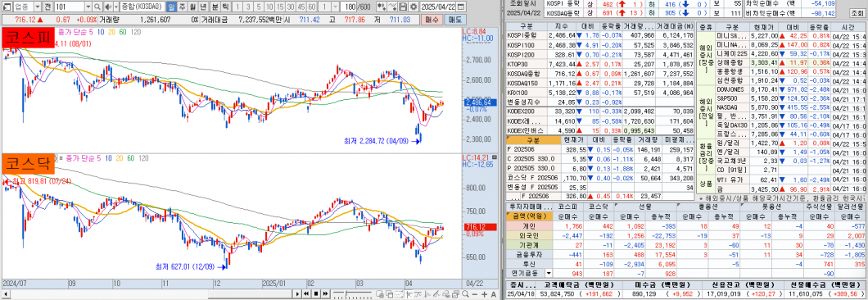Sort by the 등락률 column header in the index table
The width and height of the screenshot is (868, 300).
click(x=611, y=26)
